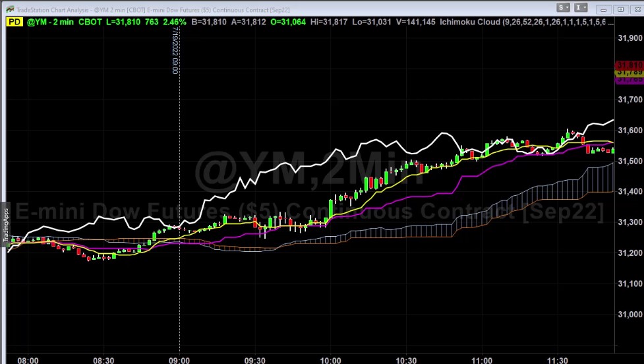The width and height of the screenshot is (644, 364).
Task: Click the 763 net change value
Action: click(x=152, y=22)
